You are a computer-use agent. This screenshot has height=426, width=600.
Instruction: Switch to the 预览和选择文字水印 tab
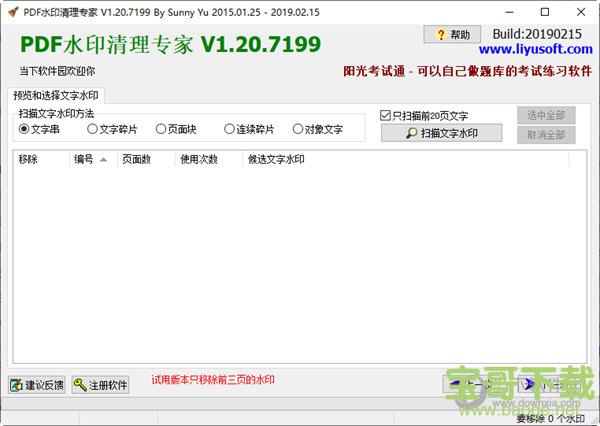(55, 95)
